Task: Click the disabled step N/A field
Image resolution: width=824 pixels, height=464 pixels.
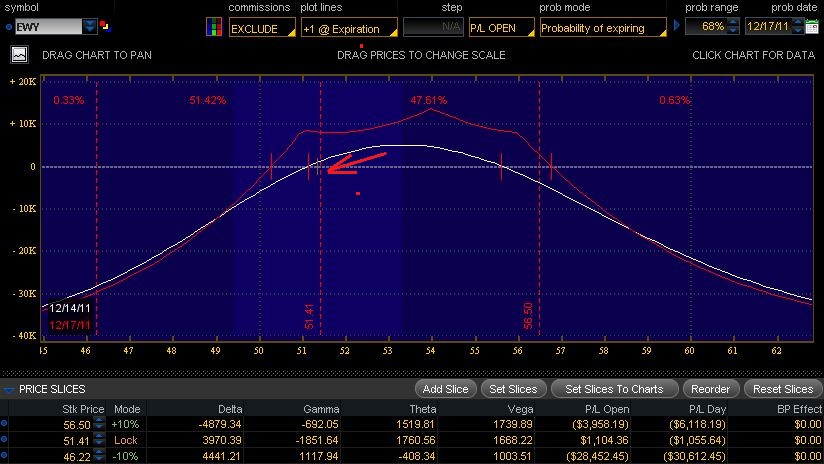Action: coord(433,27)
